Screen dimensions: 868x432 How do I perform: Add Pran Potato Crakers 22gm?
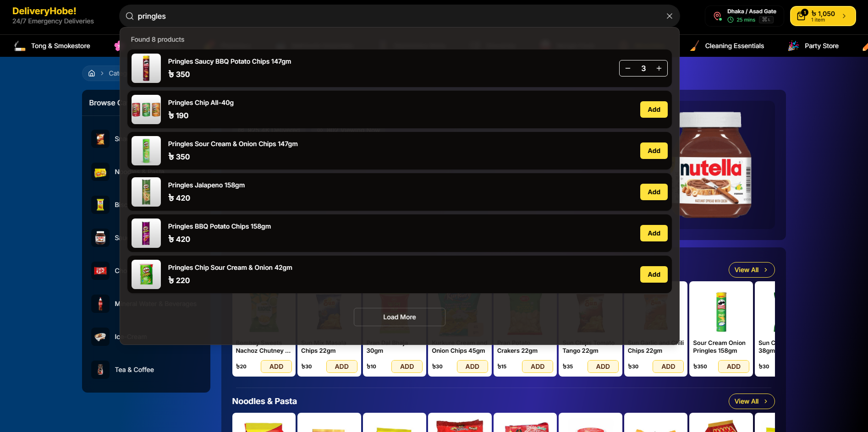point(538,366)
